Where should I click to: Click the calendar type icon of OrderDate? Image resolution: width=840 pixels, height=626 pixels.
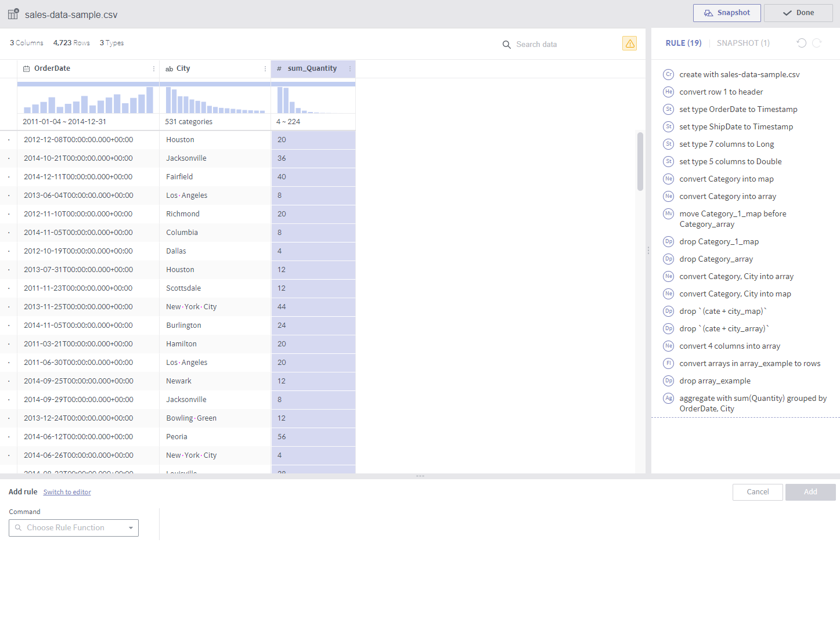[x=26, y=68]
